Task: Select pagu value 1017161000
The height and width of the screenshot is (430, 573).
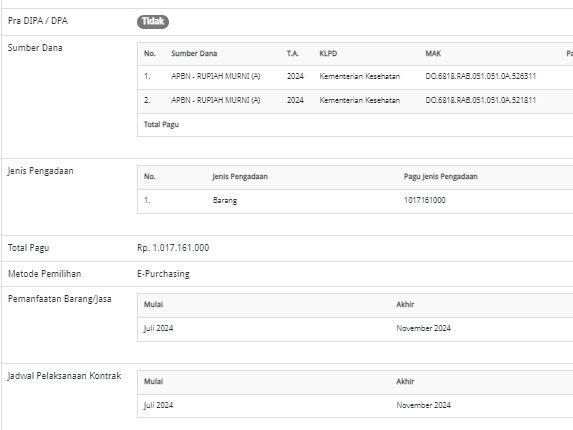Action: click(x=425, y=200)
